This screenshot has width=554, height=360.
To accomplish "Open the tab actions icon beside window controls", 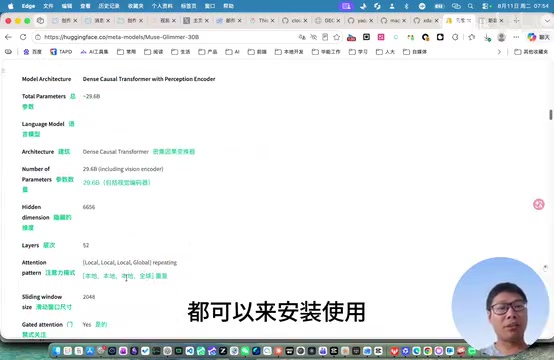I will tap(40, 20).
